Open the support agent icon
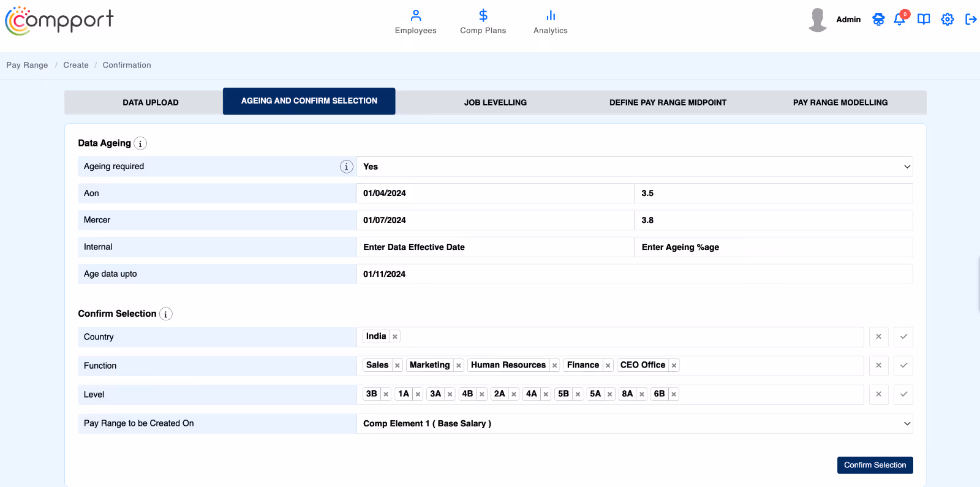Image resolution: width=980 pixels, height=487 pixels. tap(878, 20)
